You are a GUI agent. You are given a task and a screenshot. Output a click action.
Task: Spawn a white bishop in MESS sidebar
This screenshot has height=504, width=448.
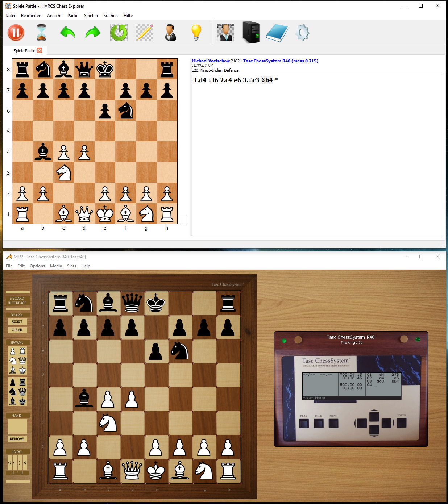[13, 370]
